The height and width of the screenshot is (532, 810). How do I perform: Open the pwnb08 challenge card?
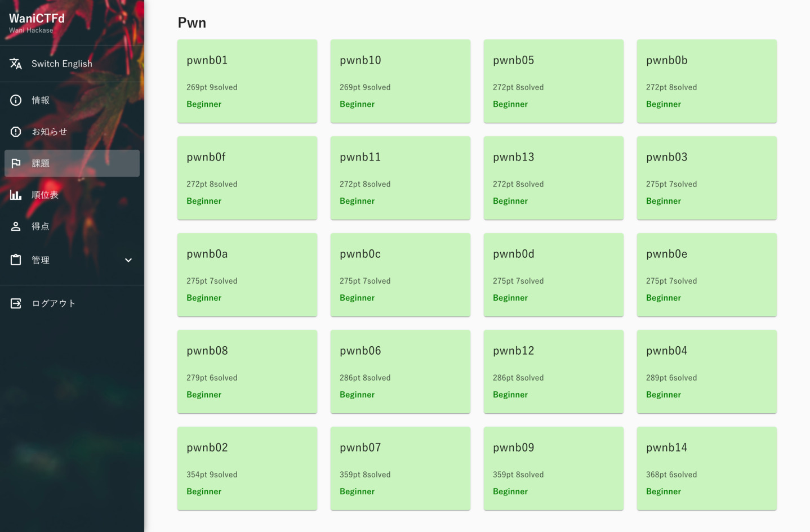point(247,372)
